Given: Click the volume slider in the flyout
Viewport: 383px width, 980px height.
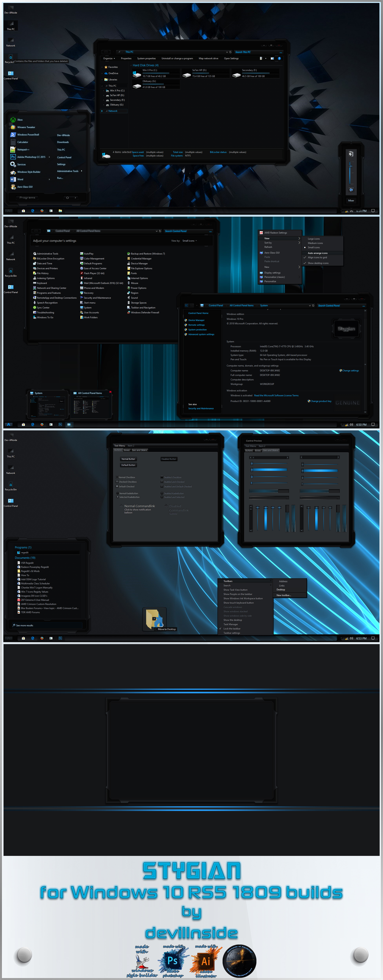Looking at the screenshot, I should pos(350,173).
